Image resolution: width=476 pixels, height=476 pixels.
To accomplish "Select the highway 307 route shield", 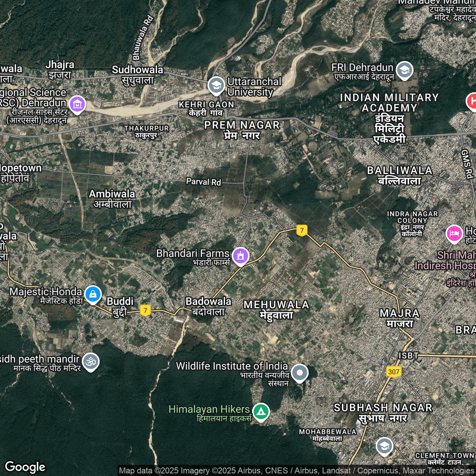I will pos(393,372).
